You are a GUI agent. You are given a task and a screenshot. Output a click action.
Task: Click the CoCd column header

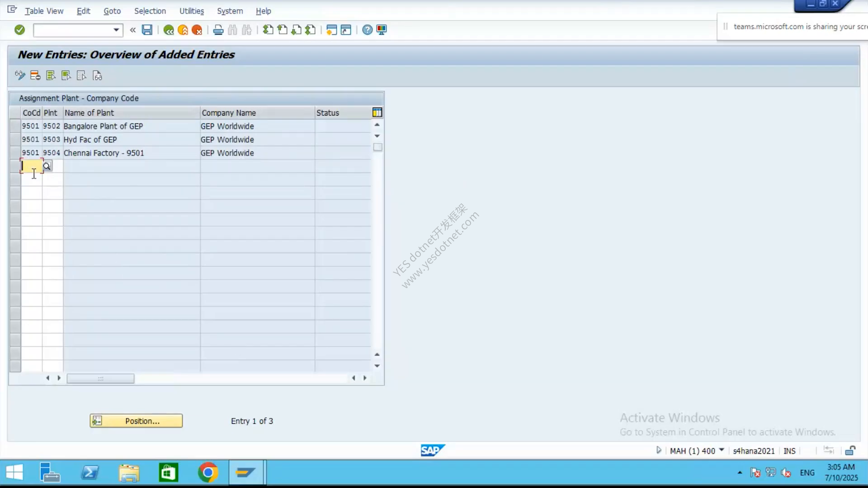point(31,113)
